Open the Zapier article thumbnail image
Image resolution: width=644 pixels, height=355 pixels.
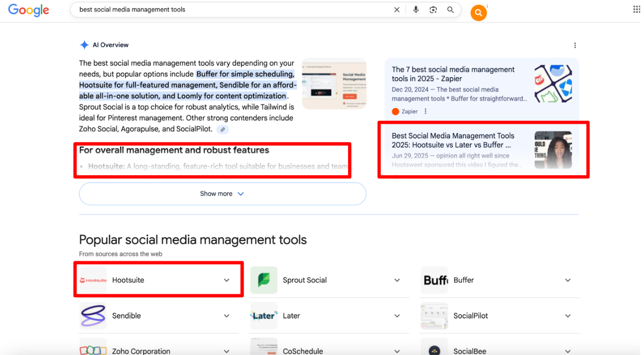(553, 84)
